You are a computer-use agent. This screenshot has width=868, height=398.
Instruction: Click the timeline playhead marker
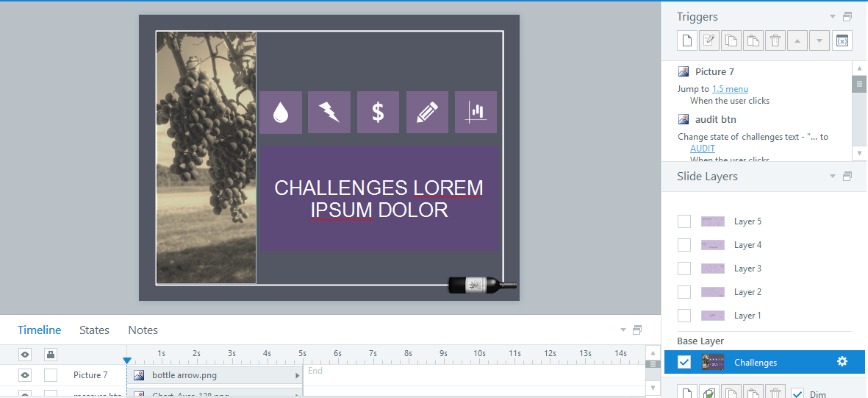(x=126, y=361)
